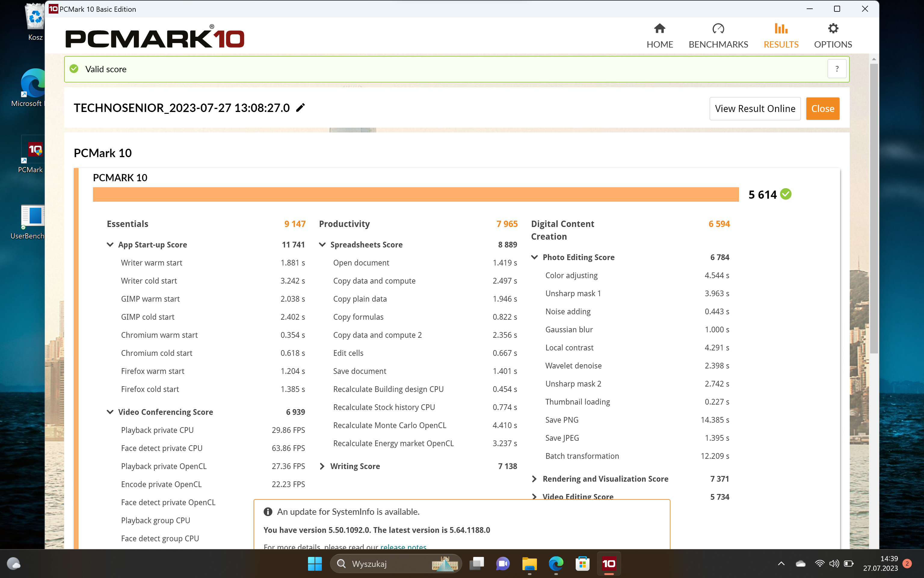Click the orange Close button
Viewport: 924px width, 578px height.
pos(823,109)
